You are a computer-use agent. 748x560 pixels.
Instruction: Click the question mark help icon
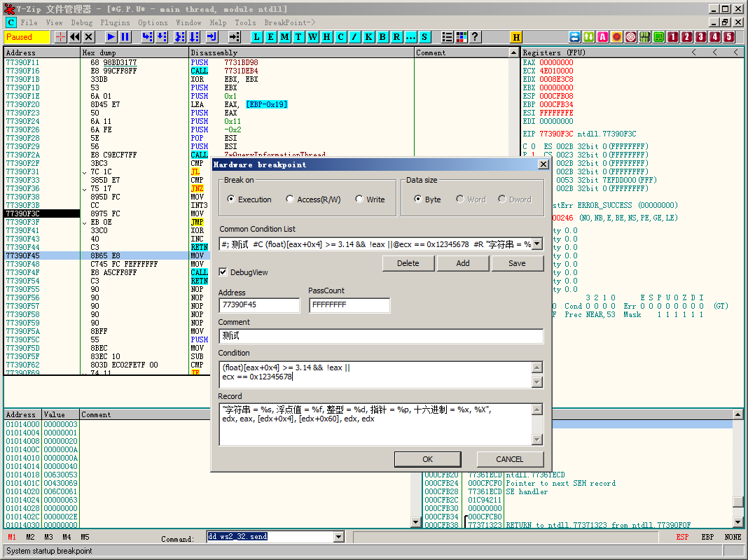click(x=475, y=37)
